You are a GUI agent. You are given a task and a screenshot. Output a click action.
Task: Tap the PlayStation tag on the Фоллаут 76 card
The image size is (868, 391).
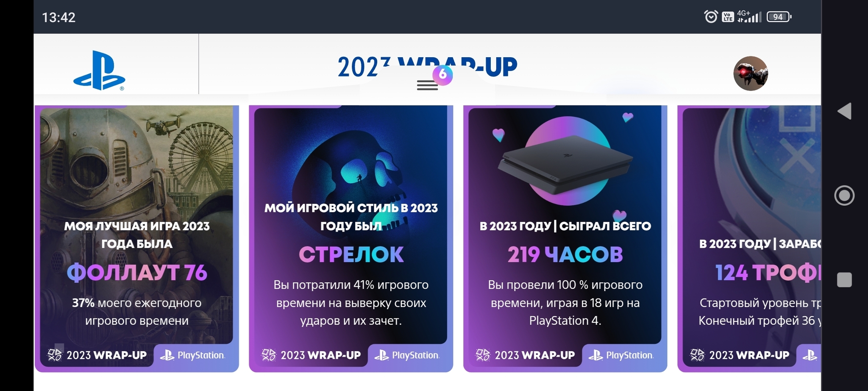[x=192, y=355]
